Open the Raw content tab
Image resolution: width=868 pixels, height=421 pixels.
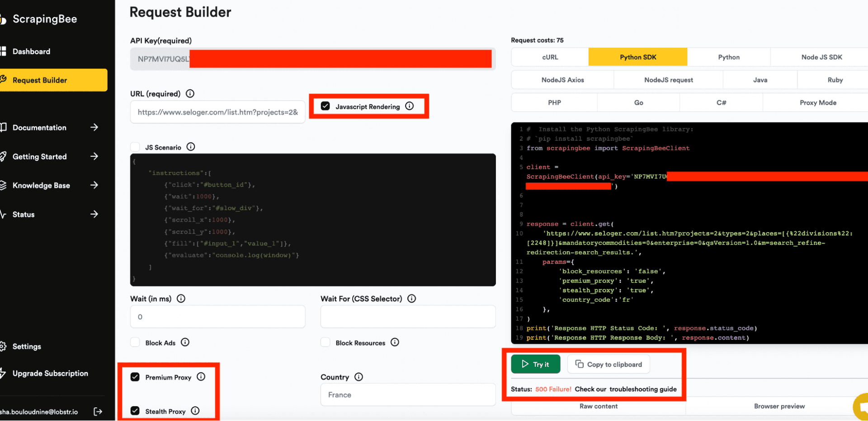tap(599, 406)
